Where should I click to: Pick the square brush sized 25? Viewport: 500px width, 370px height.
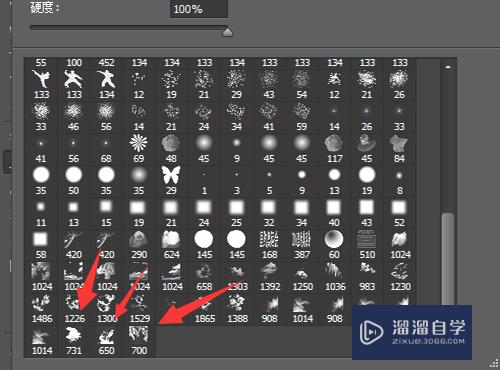point(237,207)
